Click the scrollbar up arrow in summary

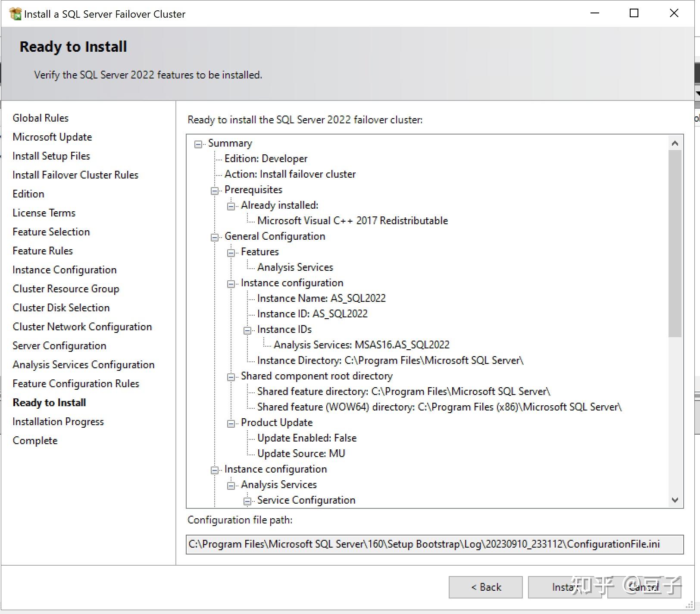click(x=675, y=143)
